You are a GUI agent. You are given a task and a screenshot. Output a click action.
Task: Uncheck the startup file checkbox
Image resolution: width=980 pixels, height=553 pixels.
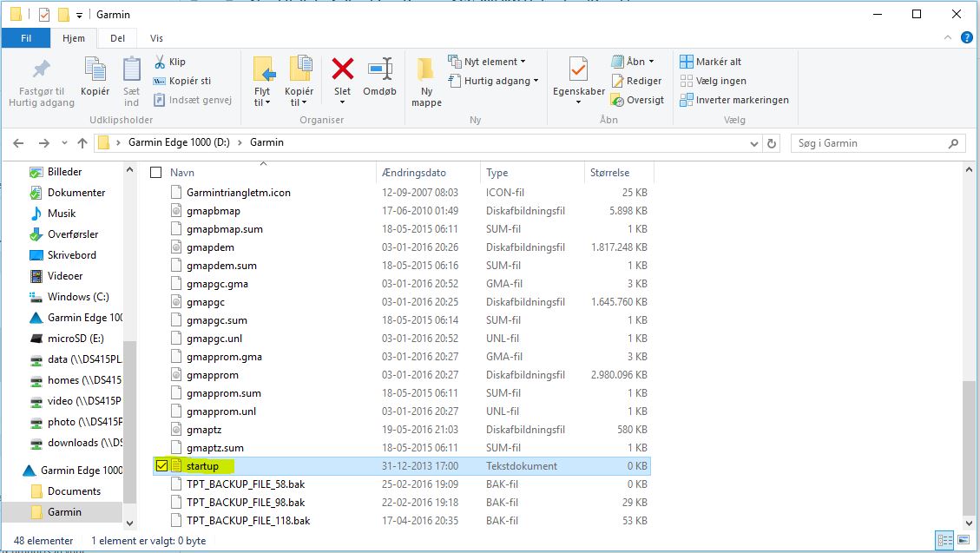tap(161, 466)
